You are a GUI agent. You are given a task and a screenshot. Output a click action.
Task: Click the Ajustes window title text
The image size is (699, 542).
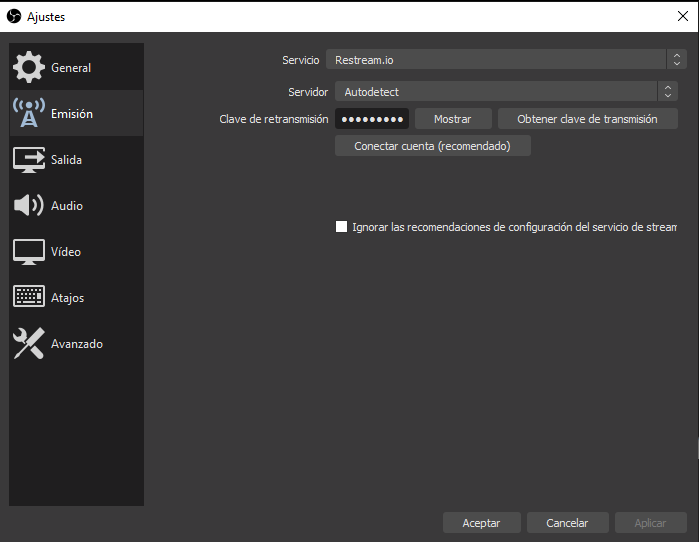point(46,17)
